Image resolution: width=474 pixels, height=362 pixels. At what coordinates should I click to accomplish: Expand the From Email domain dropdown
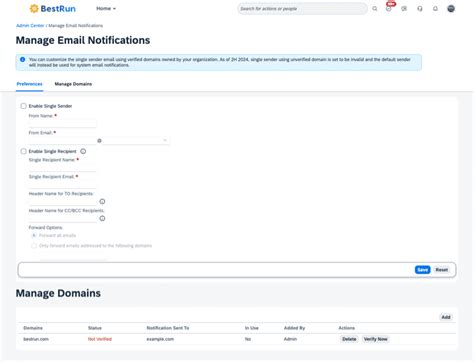coord(136,141)
